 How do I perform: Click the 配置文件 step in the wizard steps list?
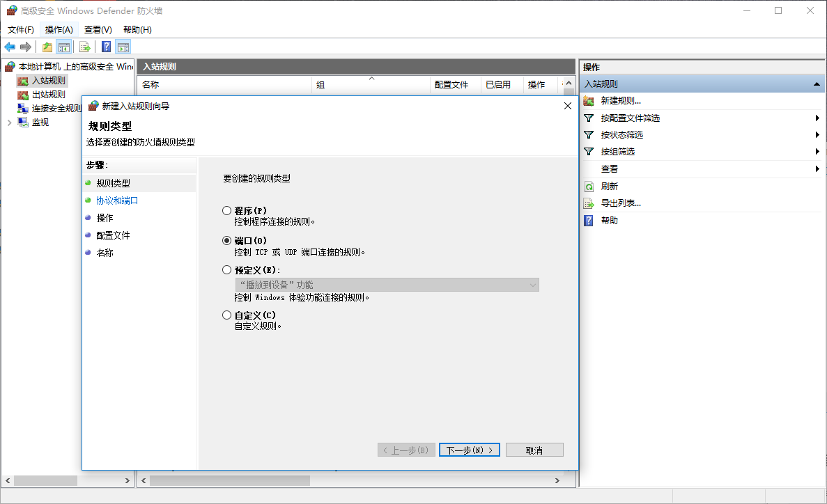coord(114,236)
